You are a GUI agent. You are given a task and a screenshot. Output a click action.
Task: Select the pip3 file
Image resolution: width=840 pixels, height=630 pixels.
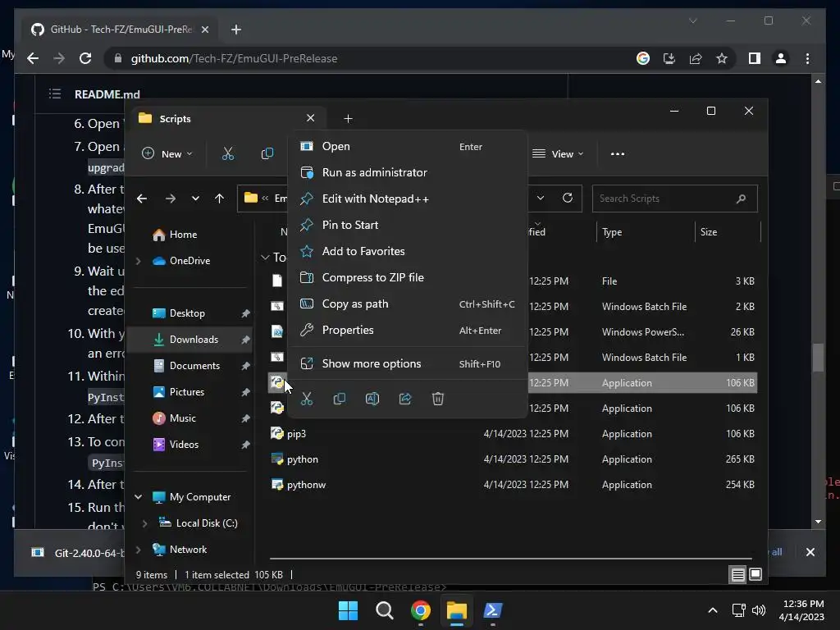pos(296,434)
